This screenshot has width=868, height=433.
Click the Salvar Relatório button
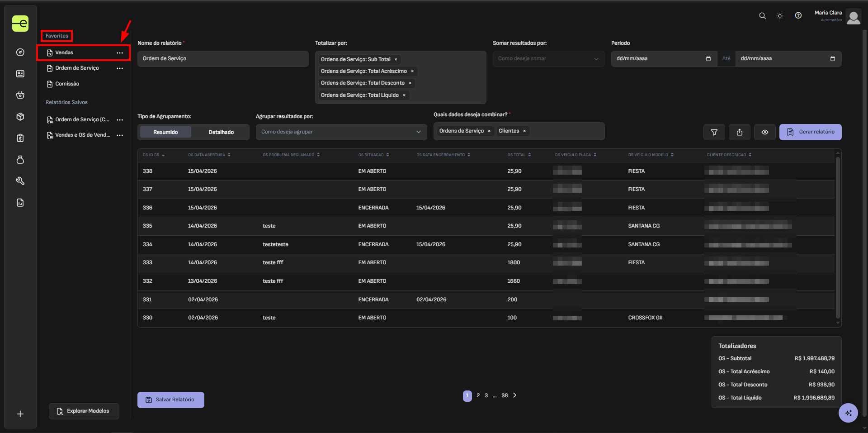pos(171,400)
